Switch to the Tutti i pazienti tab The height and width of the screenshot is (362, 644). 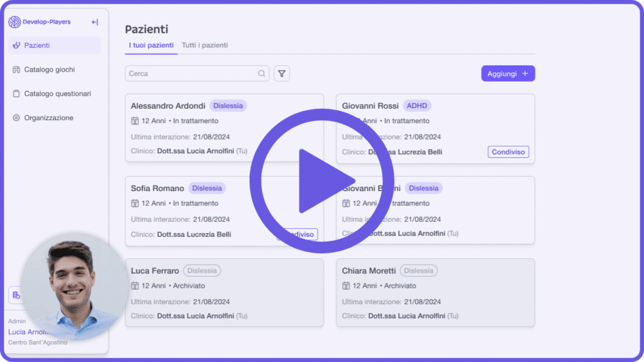[x=204, y=45]
